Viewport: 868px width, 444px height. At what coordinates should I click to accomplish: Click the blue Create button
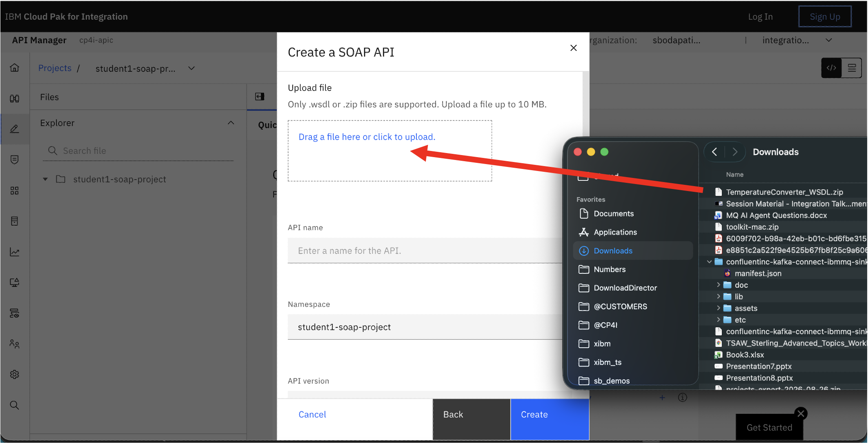pyautogui.click(x=550, y=420)
